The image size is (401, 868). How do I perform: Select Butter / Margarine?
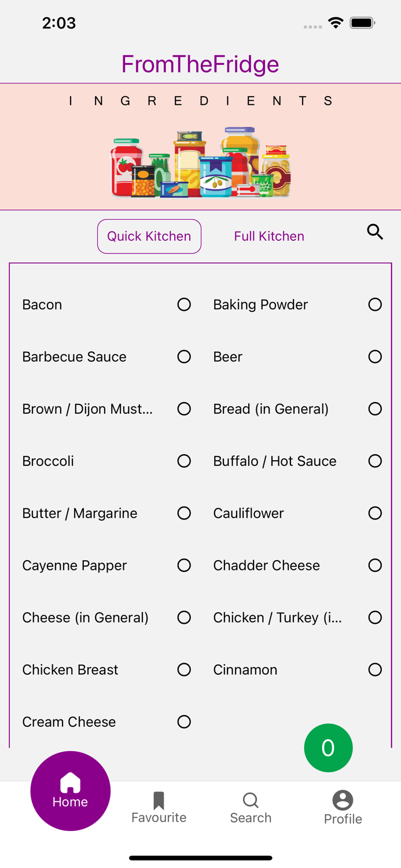click(x=184, y=513)
